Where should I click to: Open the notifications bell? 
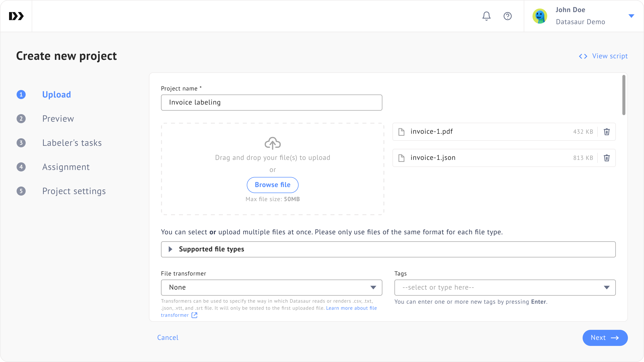point(486,16)
